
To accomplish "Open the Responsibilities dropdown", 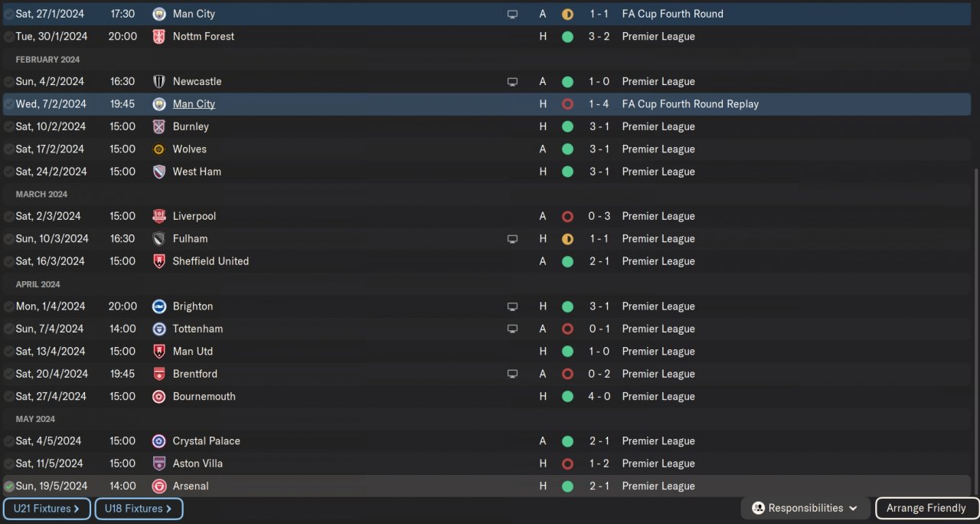I will coord(805,508).
